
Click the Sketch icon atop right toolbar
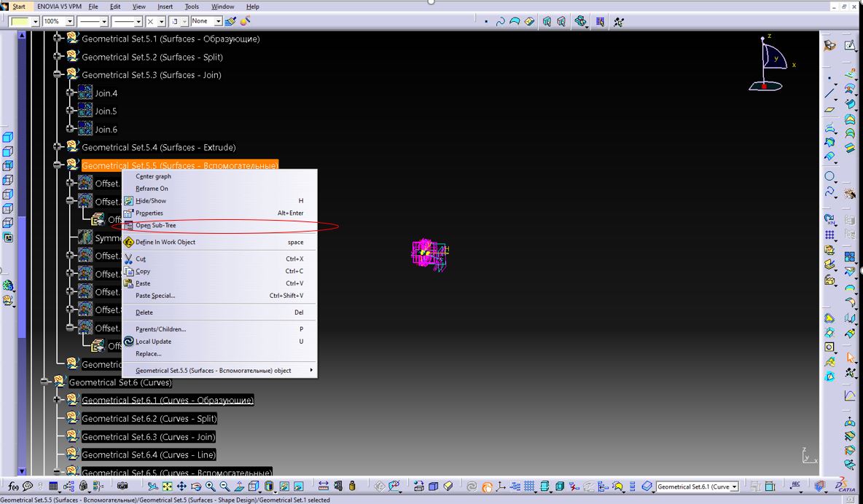[851, 46]
